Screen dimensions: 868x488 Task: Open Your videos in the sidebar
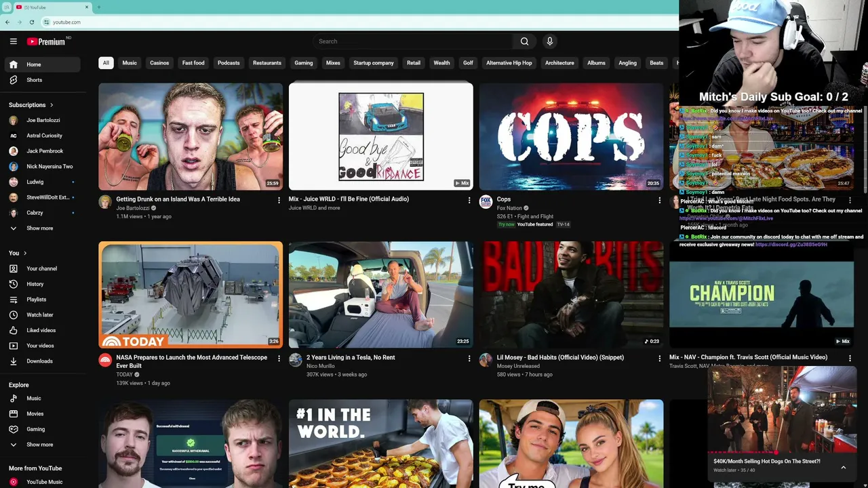43,346
